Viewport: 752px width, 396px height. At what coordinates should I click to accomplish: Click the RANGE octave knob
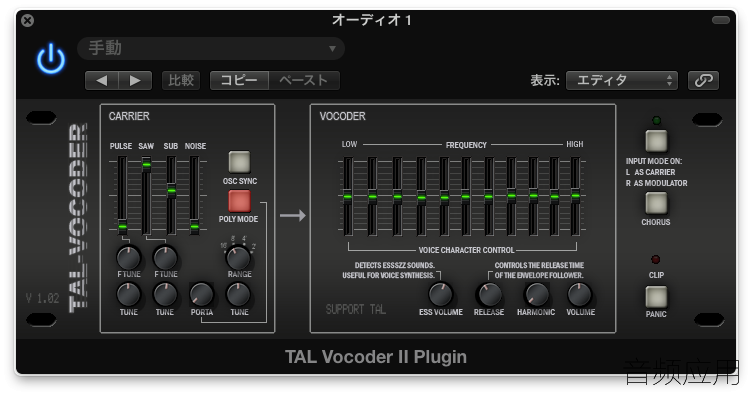pos(238,258)
